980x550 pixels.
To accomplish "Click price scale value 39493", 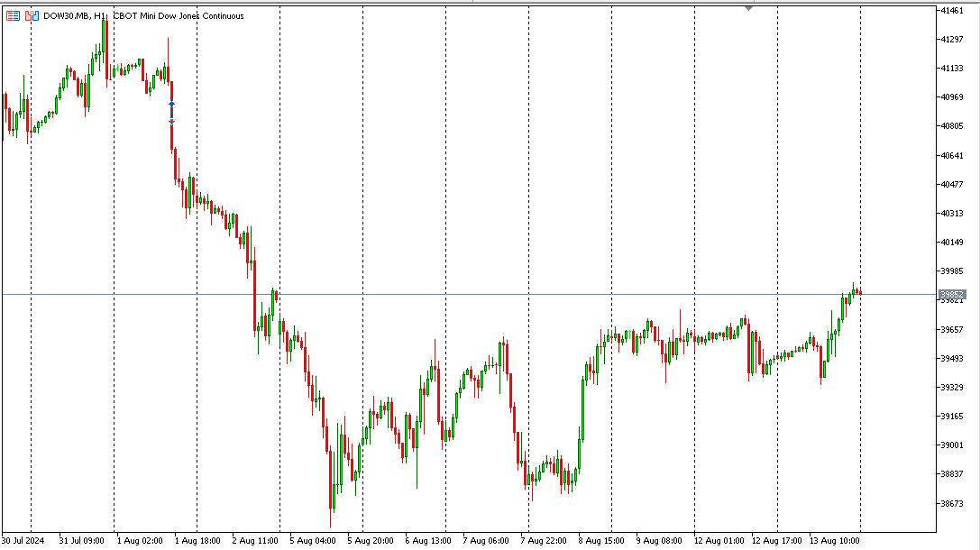I will point(952,358).
